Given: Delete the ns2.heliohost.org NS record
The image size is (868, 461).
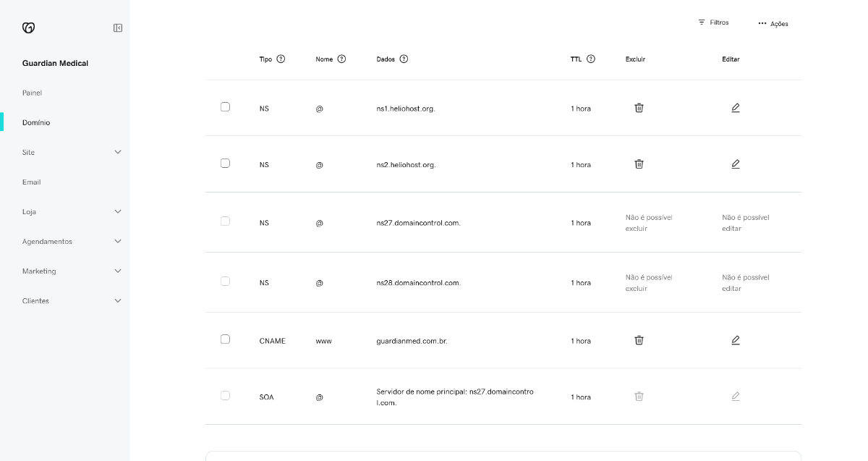Looking at the screenshot, I should click(x=639, y=164).
